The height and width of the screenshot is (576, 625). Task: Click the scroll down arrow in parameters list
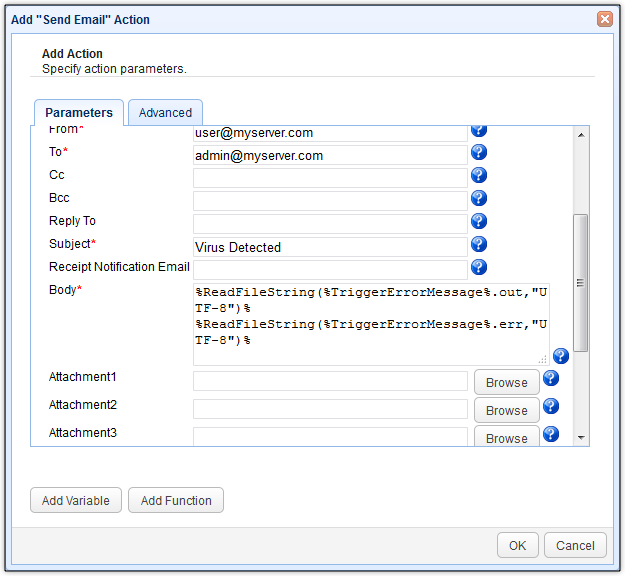(581, 437)
